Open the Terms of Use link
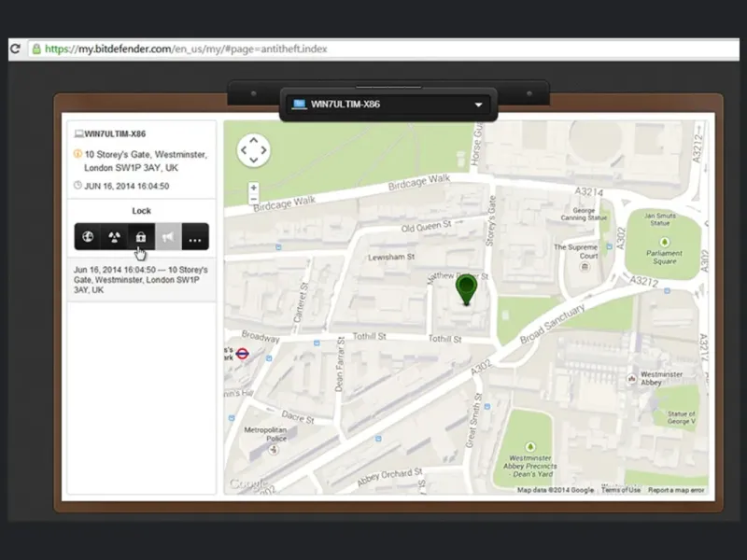Image resolution: width=747 pixels, height=560 pixels. click(x=621, y=490)
